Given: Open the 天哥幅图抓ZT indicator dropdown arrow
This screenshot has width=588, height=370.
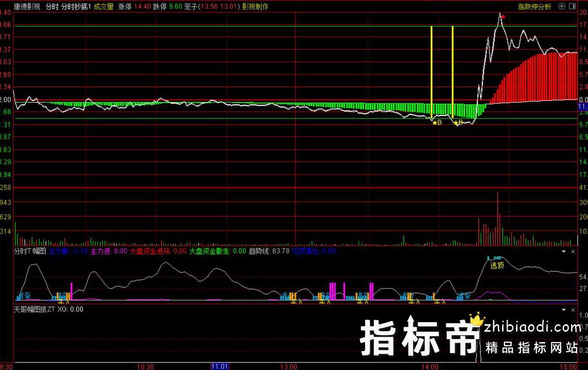Looking at the screenshot, I should click(564, 310).
